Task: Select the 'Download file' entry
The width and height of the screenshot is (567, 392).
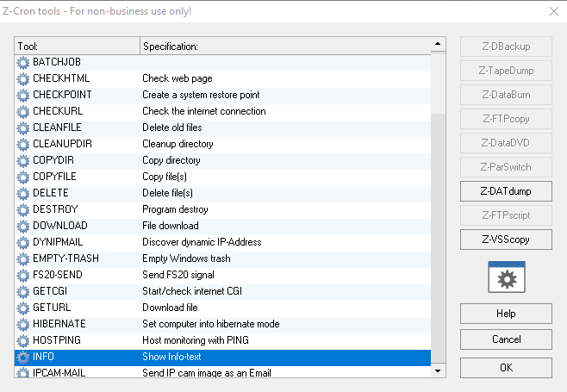Action: click(170, 308)
